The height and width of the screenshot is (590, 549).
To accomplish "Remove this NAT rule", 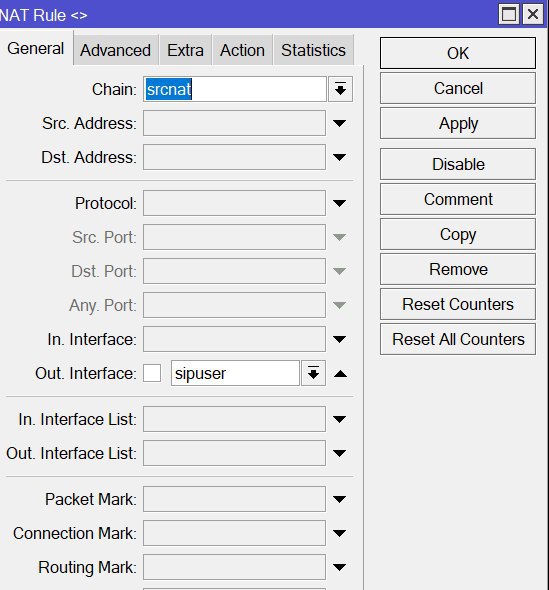I will 458,269.
